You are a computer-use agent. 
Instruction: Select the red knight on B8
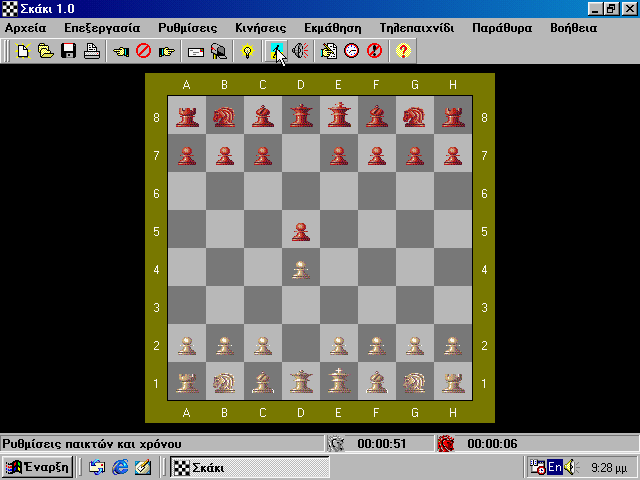(x=224, y=116)
